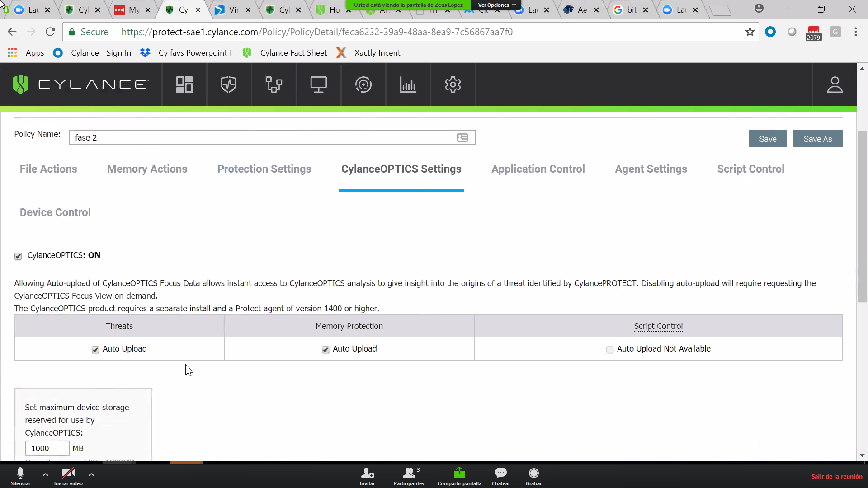This screenshot has width=868, height=488.
Task: Open the Reports bar chart icon
Action: point(408,84)
